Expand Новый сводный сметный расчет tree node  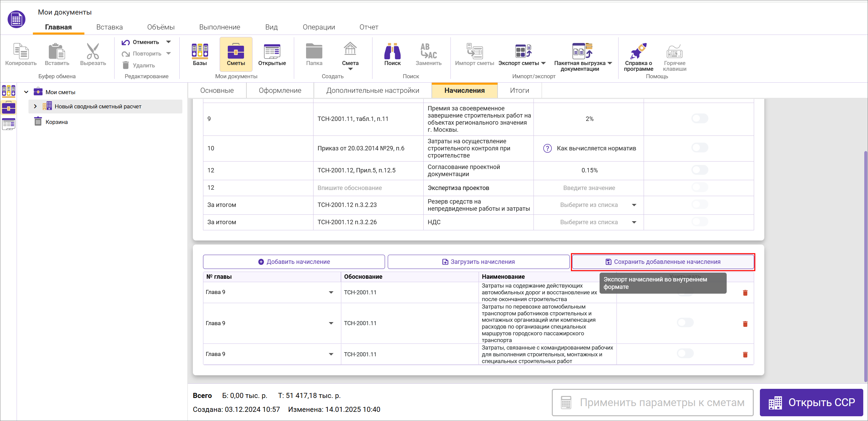coord(35,106)
